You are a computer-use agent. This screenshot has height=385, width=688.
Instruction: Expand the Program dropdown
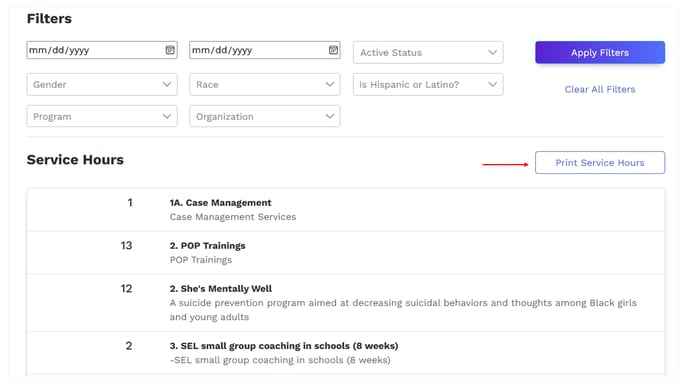pos(102,116)
